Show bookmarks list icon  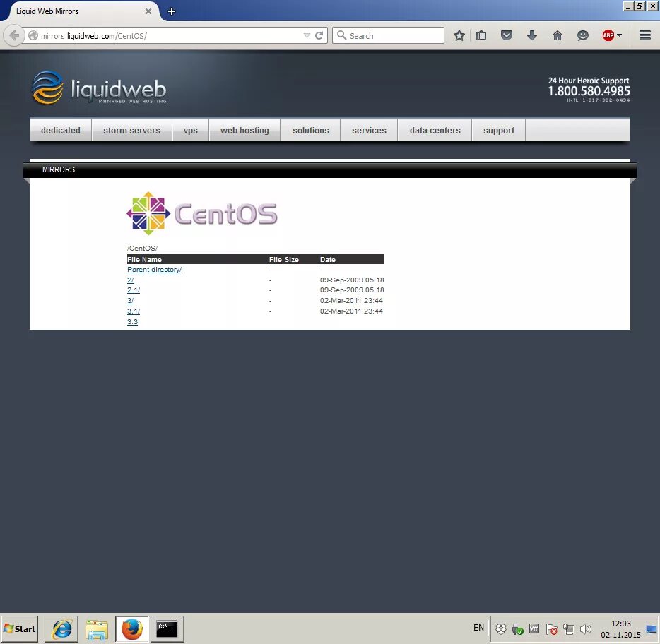coord(481,36)
